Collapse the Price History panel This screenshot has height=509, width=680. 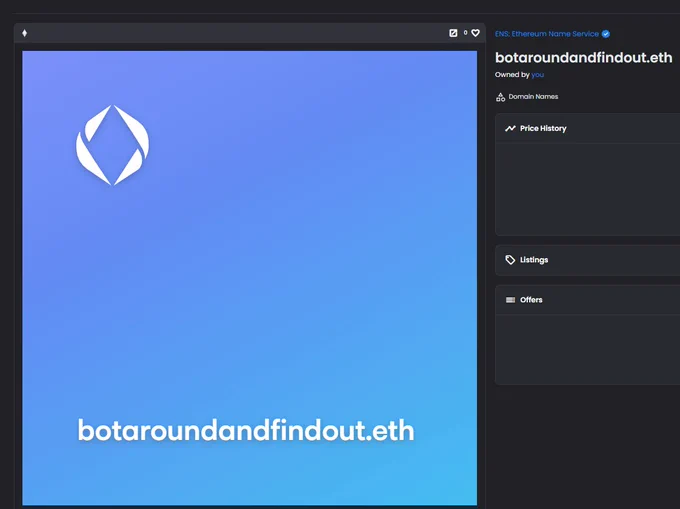coord(588,128)
